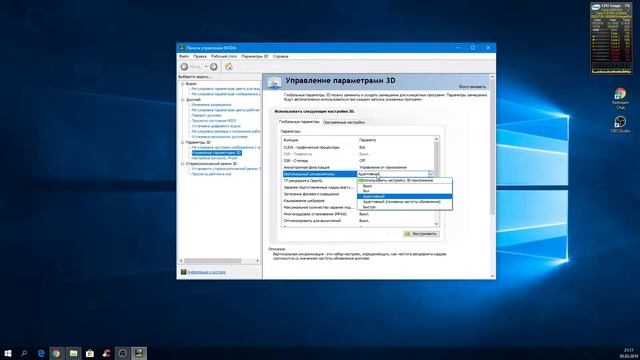Open Установка нескольких дисплеев task

[x=220, y=137]
